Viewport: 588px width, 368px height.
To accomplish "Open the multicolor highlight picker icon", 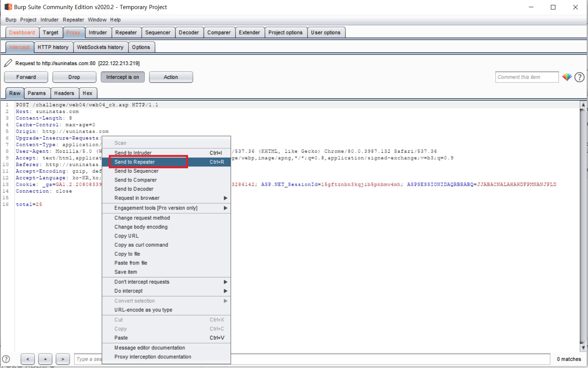I will [x=567, y=77].
